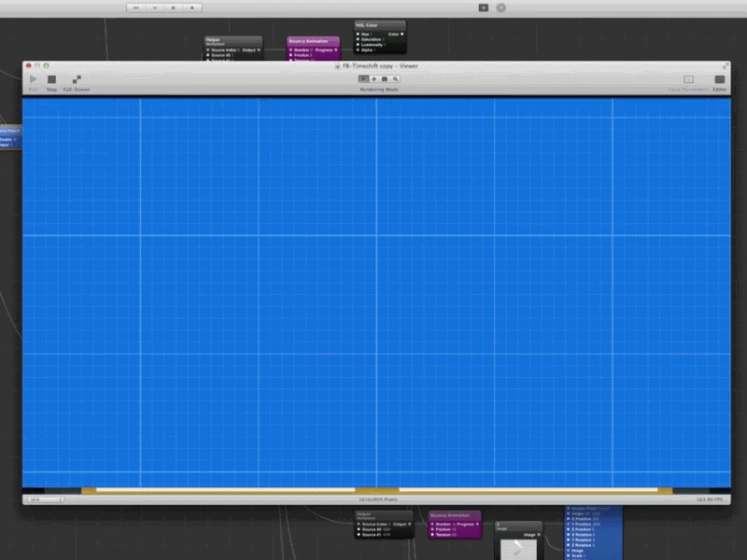Click the dark square icon in editor toolbar

click(x=484, y=7)
